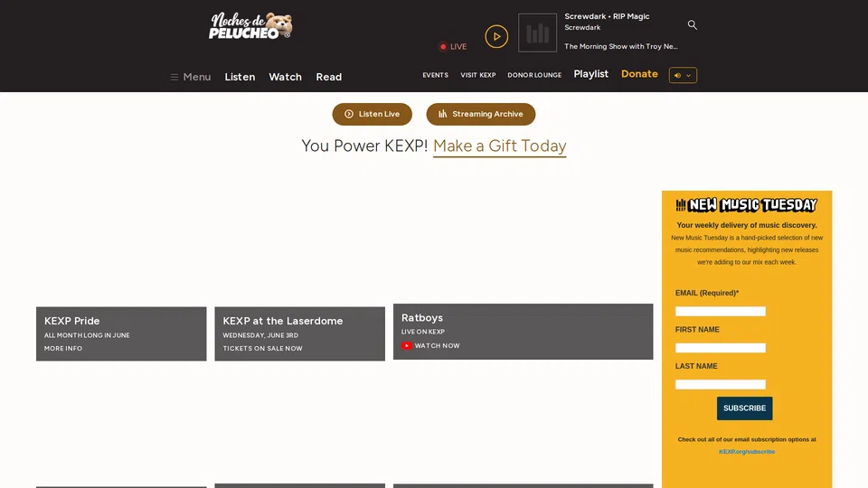Image resolution: width=868 pixels, height=488 pixels.
Task: Open the Watch menu
Action: [x=285, y=77]
